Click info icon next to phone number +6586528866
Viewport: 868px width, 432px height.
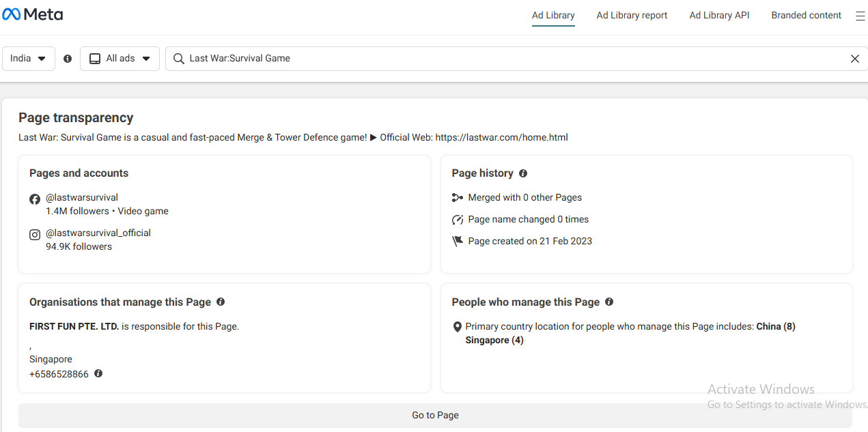coord(98,373)
